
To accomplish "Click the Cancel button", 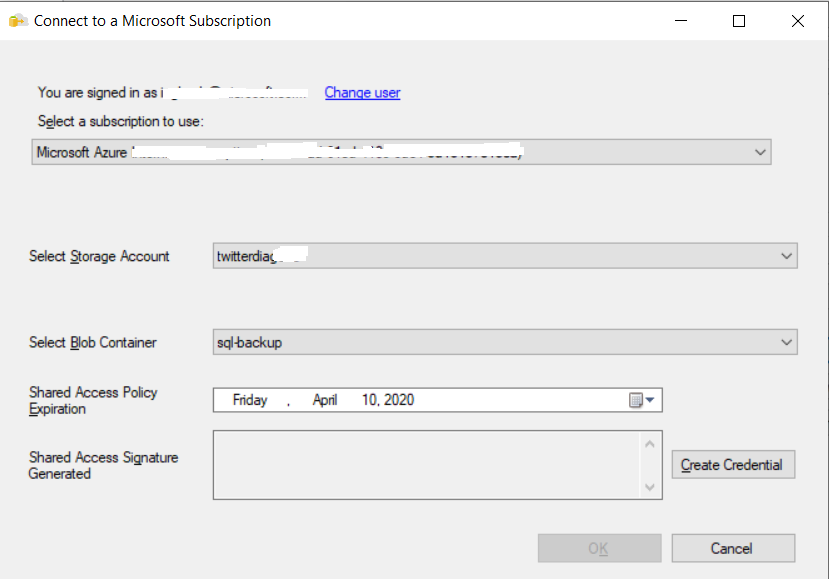I will tap(732, 548).
